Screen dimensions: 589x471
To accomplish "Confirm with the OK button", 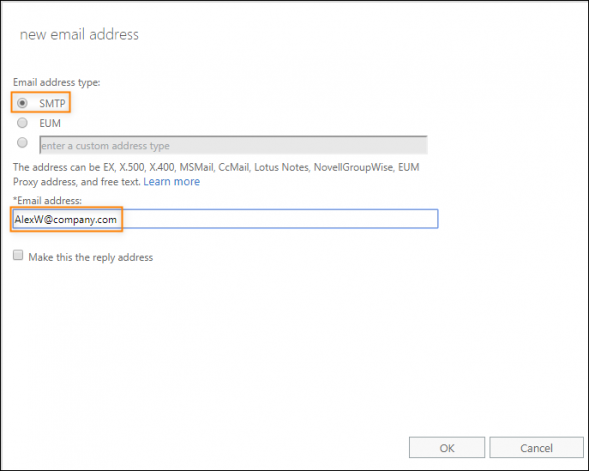I will point(447,448).
